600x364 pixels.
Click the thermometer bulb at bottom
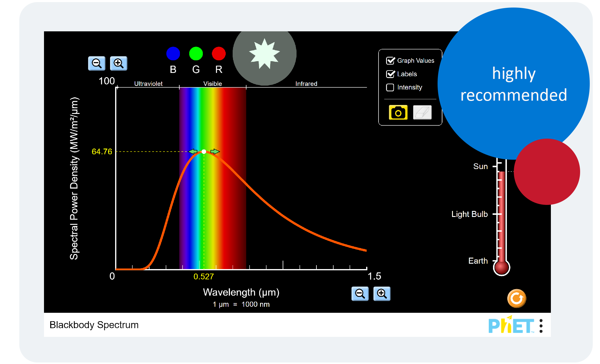pos(501,268)
